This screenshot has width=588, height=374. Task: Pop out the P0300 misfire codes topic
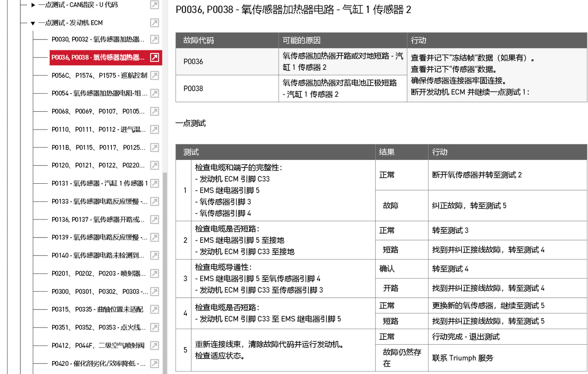click(x=154, y=291)
